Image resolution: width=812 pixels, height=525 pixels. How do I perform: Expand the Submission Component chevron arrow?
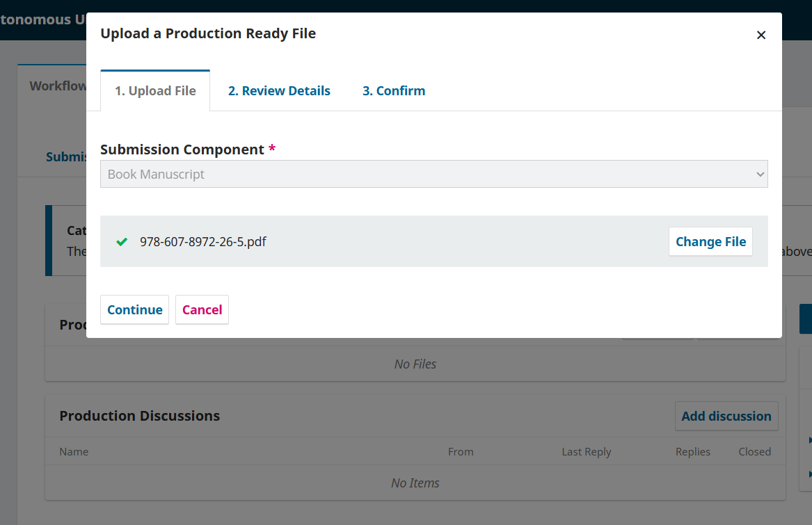(x=760, y=175)
